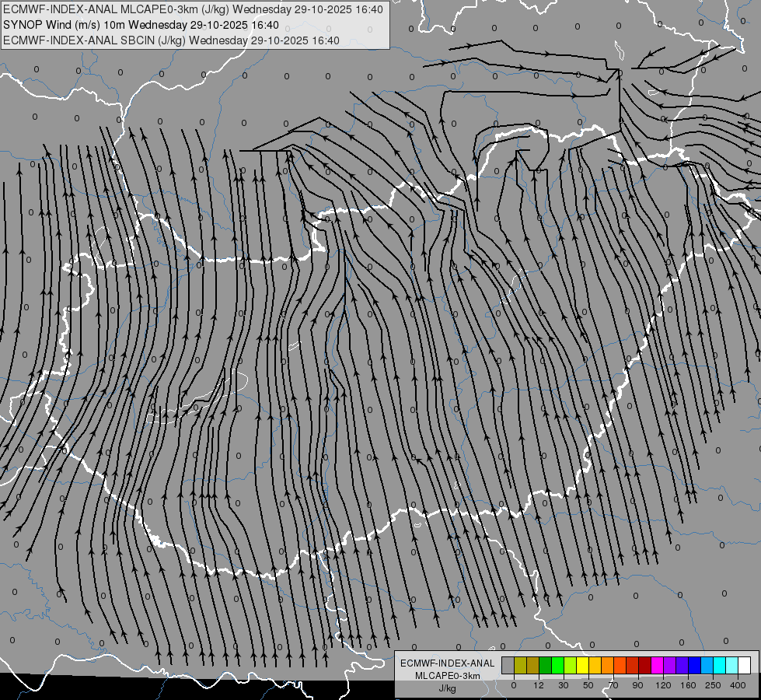This screenshot has height=700, width=761.
Task: Choose the bright cyan legend swatch
Action: tap(719, 665)
